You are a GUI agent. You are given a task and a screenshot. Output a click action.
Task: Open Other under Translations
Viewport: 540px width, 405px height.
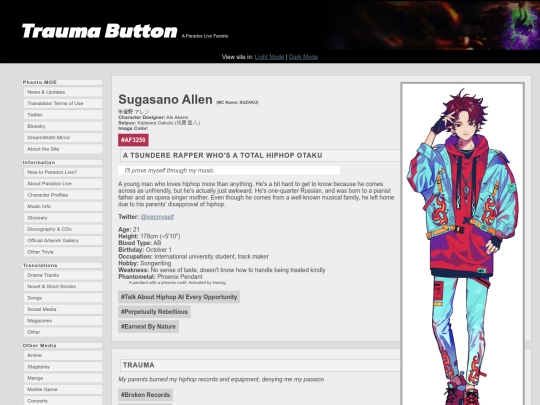[x=63, y=332]
